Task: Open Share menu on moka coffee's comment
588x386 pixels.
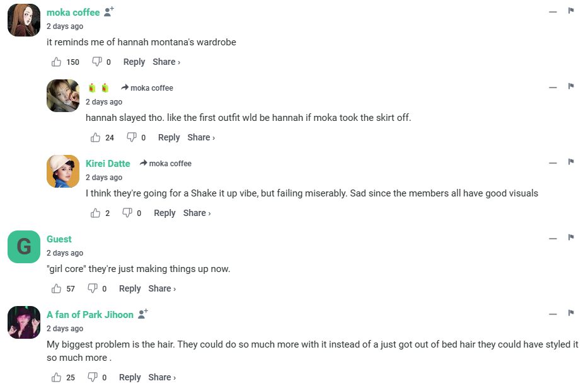Action: pos(166,62)
